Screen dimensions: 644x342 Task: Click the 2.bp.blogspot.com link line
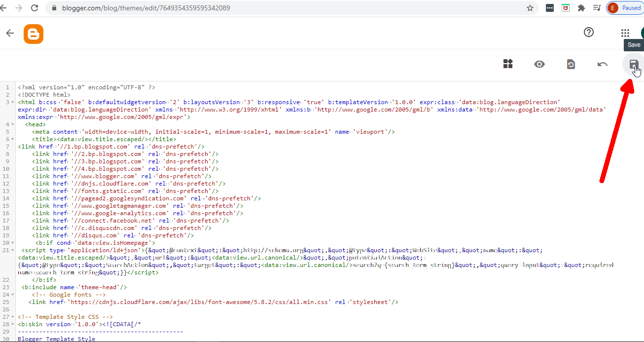pyautogui.click(x=125, y=154)
